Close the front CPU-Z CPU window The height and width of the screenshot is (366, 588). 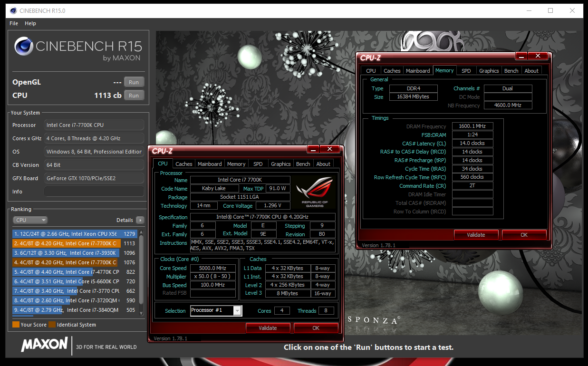pos(329,149)
